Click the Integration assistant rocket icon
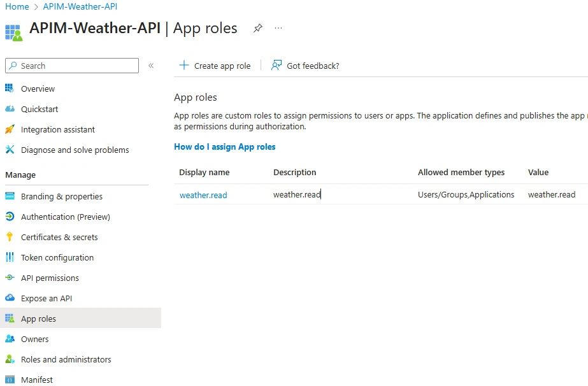Image resolution: width=588 pixels, height=386 pixels. click(10, 129)
